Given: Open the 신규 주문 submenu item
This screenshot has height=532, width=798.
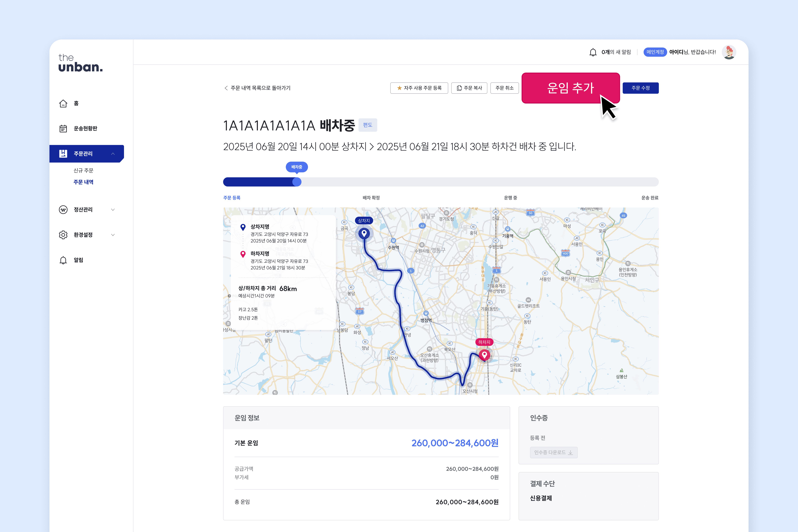Looking at the screenshot, I should [83, 170].
